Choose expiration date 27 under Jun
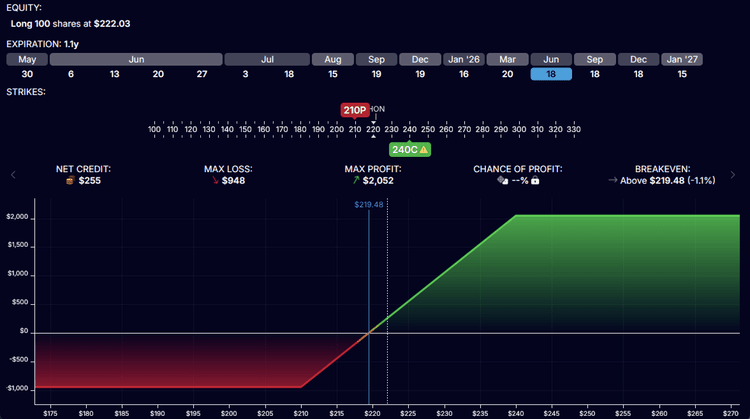 tap(202, 74)
